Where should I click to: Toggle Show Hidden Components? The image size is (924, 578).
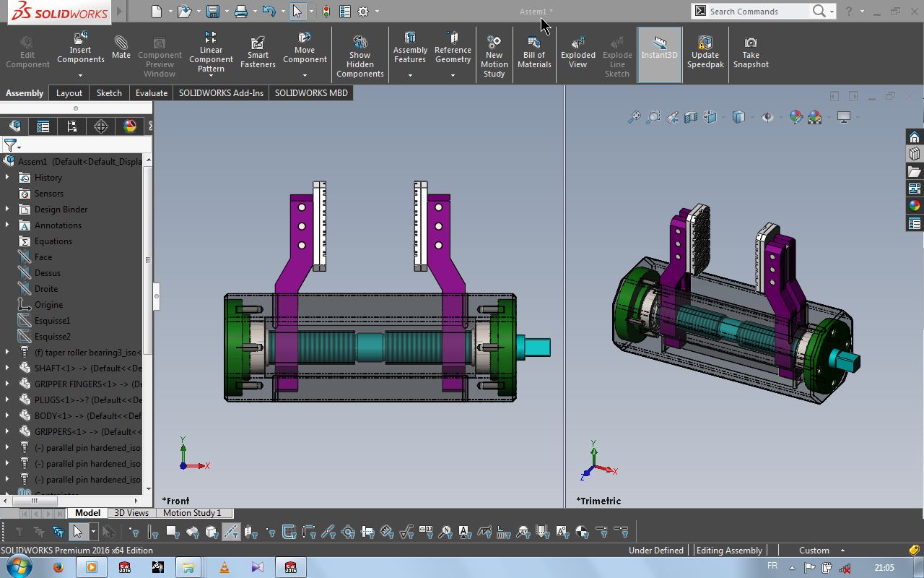359,56
